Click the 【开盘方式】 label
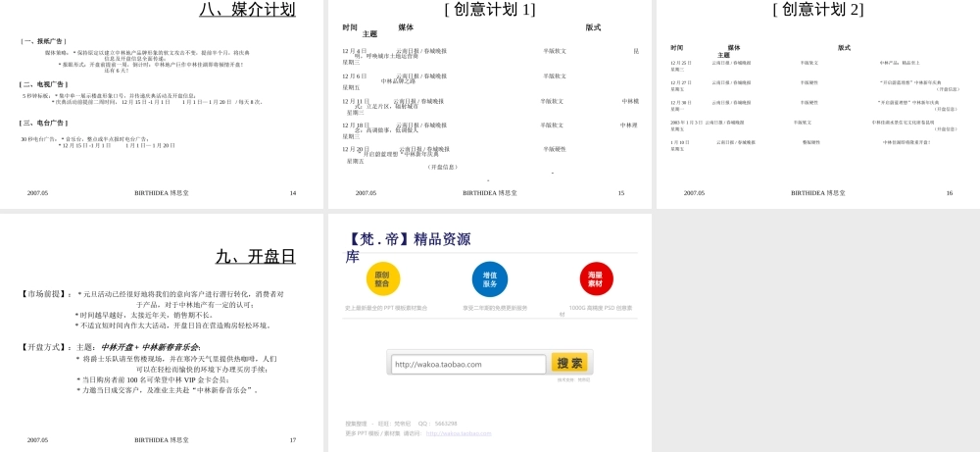Viewport: 980px width, 452px height. [46, 347]
